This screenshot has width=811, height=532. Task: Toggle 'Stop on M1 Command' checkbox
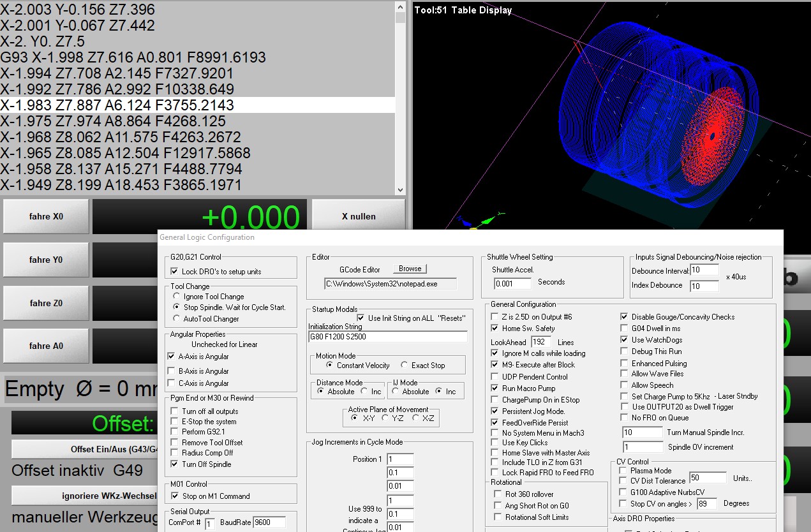click(175, 496)
